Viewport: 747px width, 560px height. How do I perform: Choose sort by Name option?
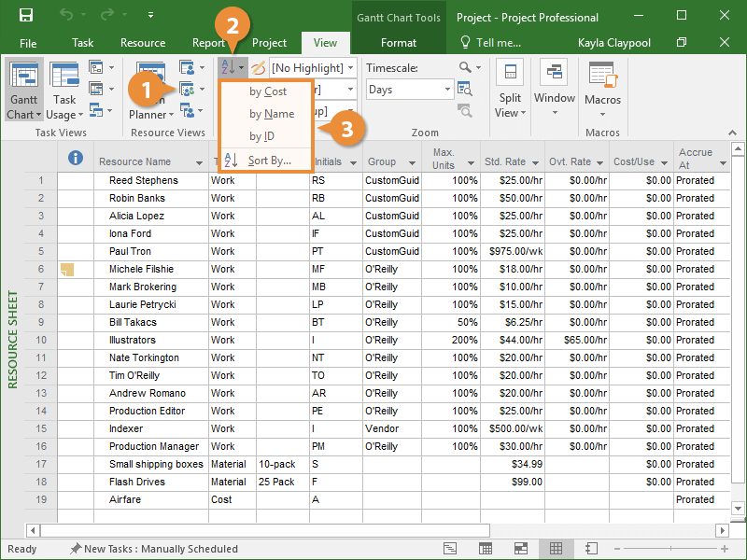pos(272,114)
